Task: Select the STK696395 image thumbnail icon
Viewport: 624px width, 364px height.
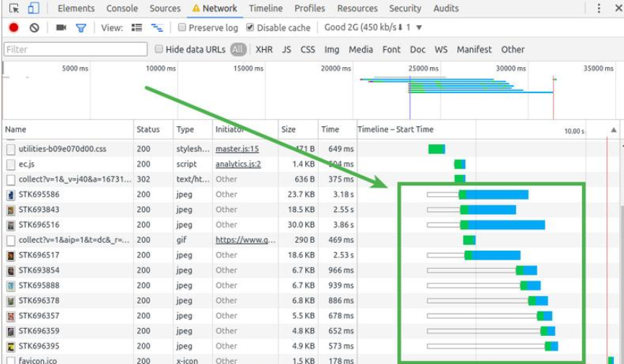Action: click(11, 346)
